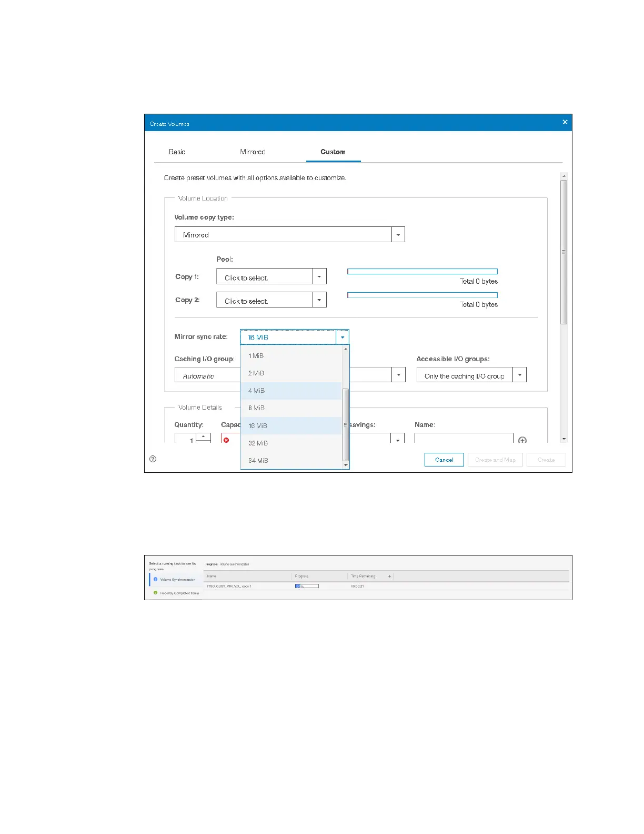
Task: Expand the Copy 1 pool dropdown
Action: 319,277
